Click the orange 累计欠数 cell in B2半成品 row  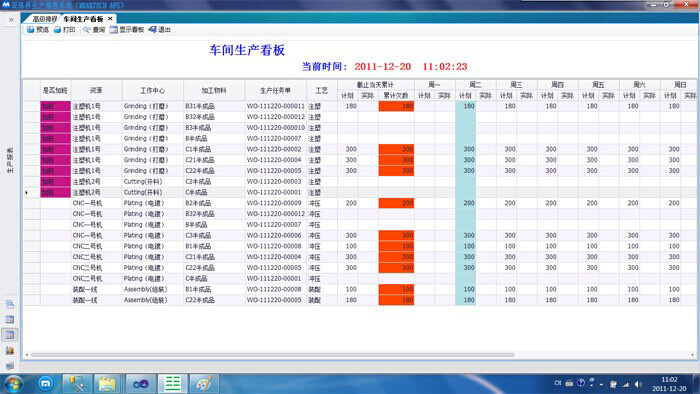pyautogui.click(x=396, y=203)
